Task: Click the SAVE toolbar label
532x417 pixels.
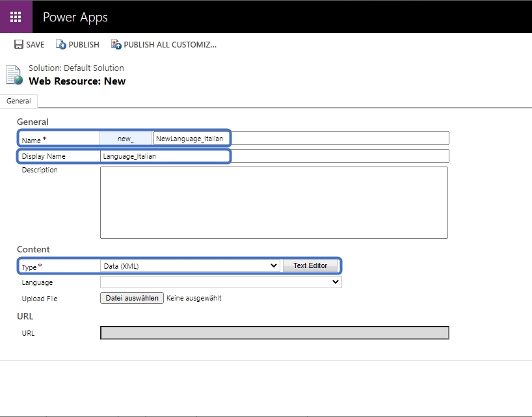Action: [35, 45]
